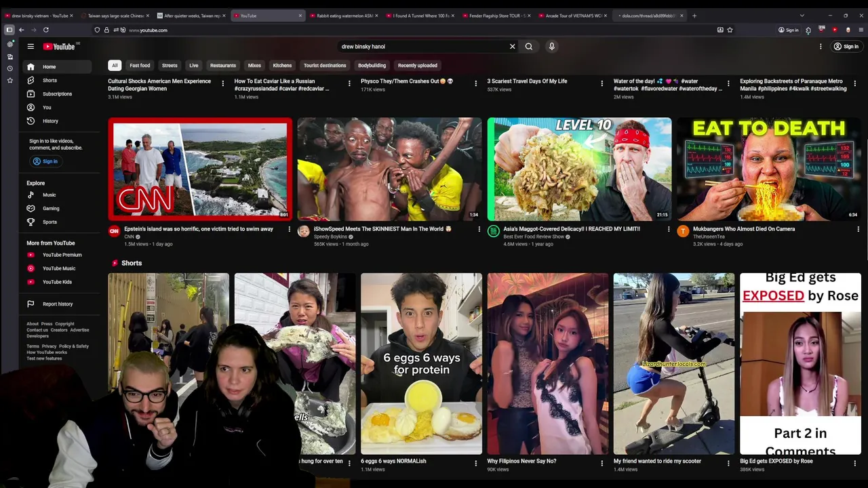Open options menu for IShowSpeed skinniest man video
Screen dimensions: 868x488
tap(479, 229)
